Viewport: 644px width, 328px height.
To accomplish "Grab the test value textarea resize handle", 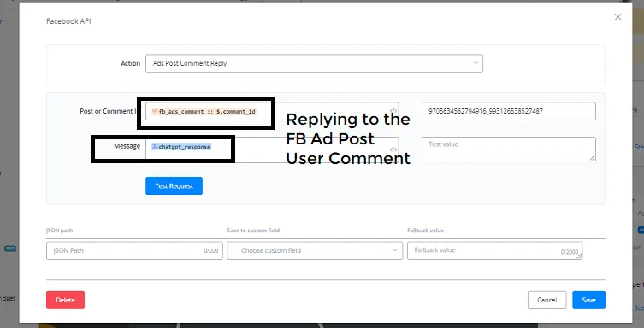I will click(593, 158).
